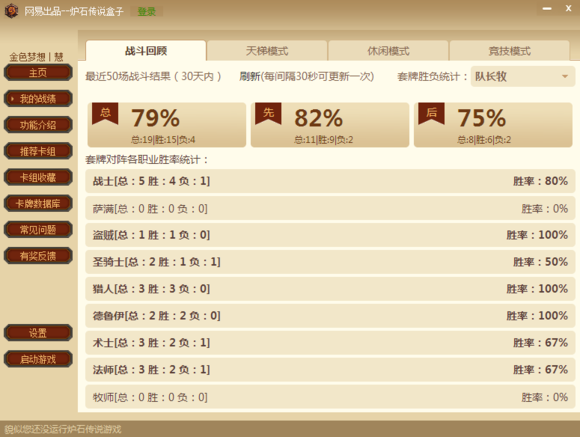Open 功能介绍 feature introduction
Image resolution: width=580 pixels, height=437 pixels.
(x=38, y=125)
